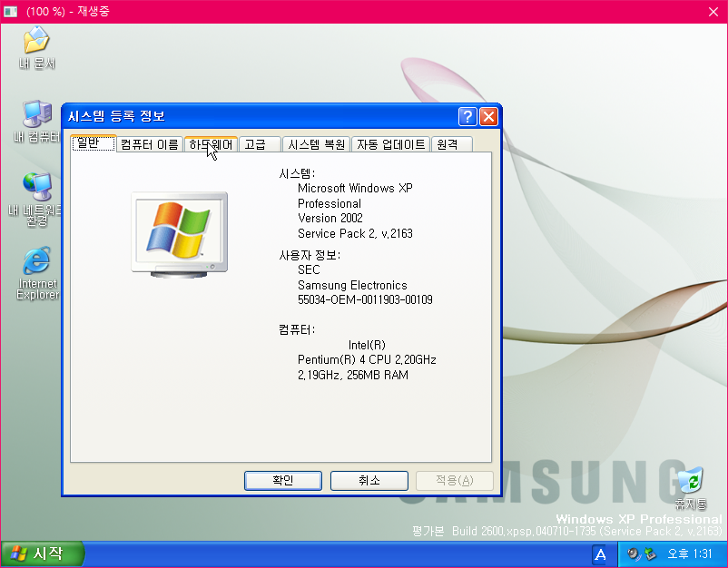Click the language bar A indicator

pyautogui.click(x=600, y=554)
